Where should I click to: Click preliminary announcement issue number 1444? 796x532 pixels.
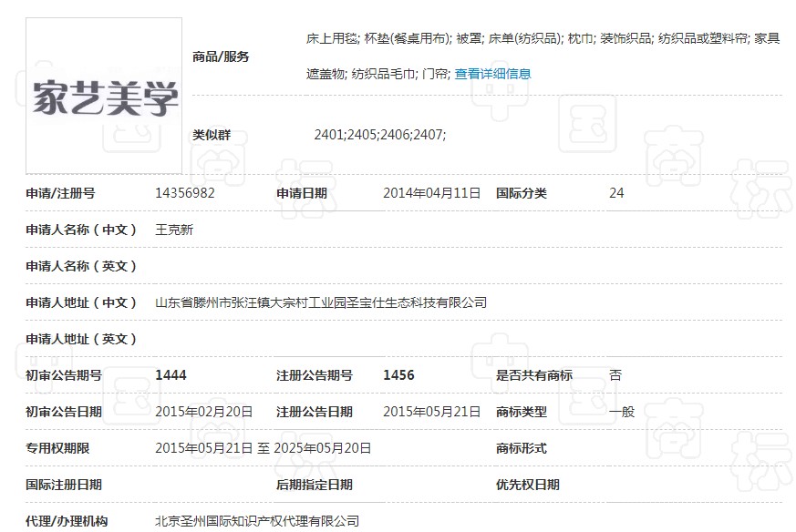coord(171,375)
